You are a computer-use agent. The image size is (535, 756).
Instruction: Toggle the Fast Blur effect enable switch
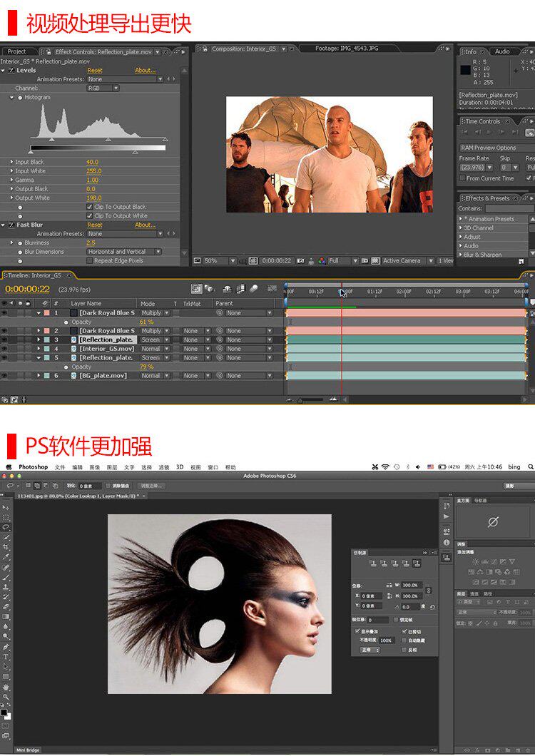click(x=11, y=225)
